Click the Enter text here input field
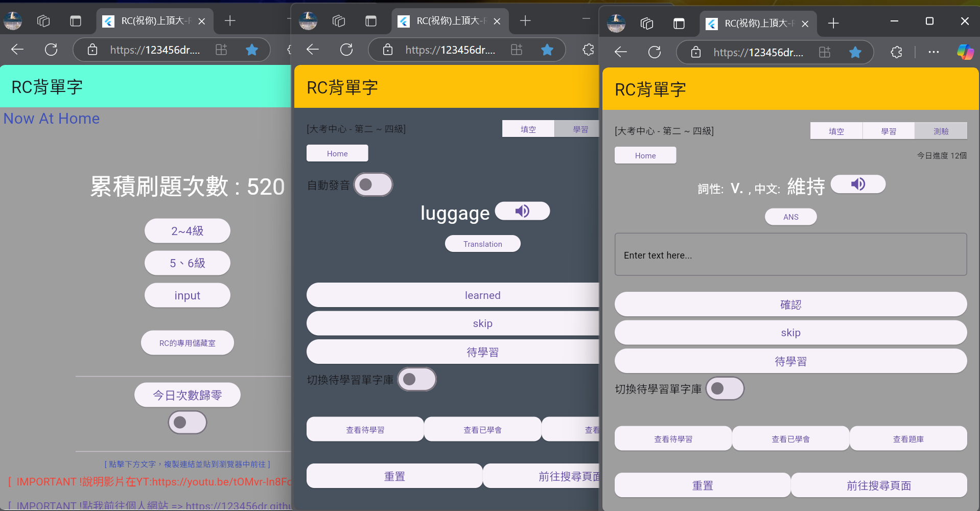The height and width of the screenshot is (511, 980). 790,254
